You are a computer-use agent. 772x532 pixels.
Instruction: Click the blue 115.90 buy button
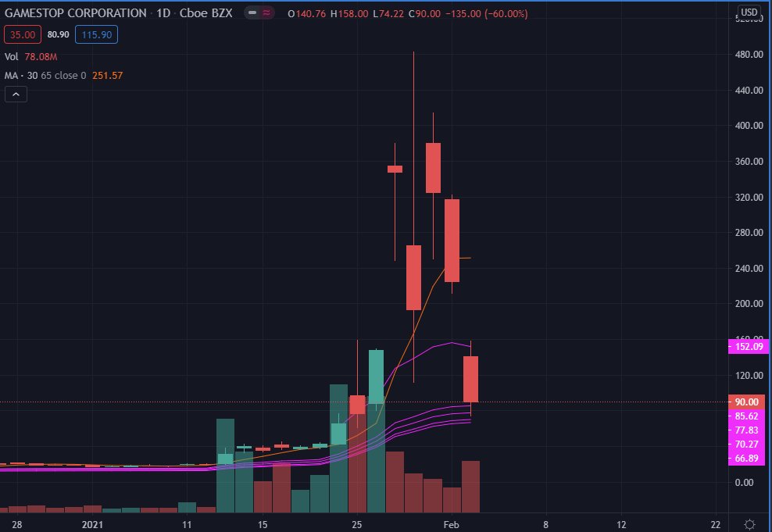(x=97, y=34)
